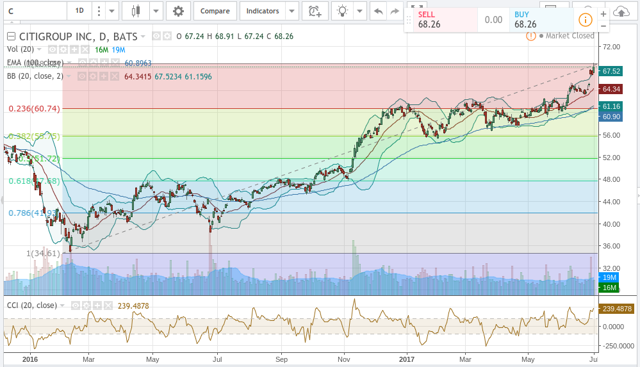Click the 60.90 blue EMA price label
Viewport: 640px width, 367px height.
pyautogui.click(x=611, y=117)
